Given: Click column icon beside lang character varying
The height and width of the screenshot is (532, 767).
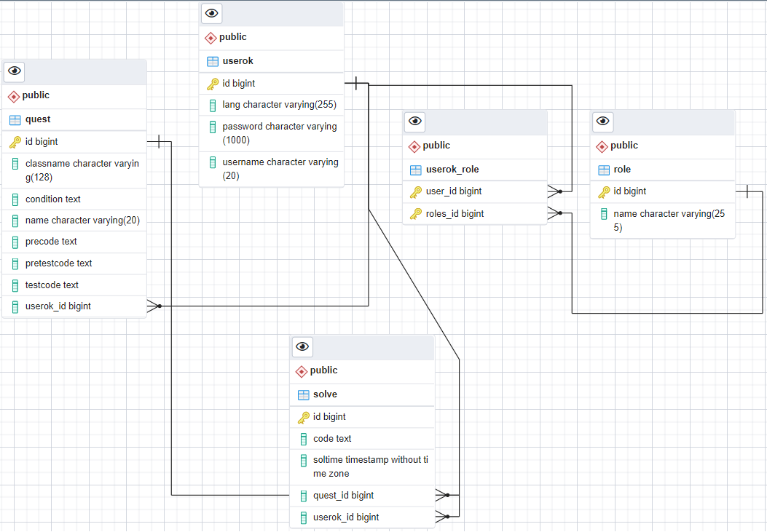Looking at the screenshot, I should [x=213, y=105].
